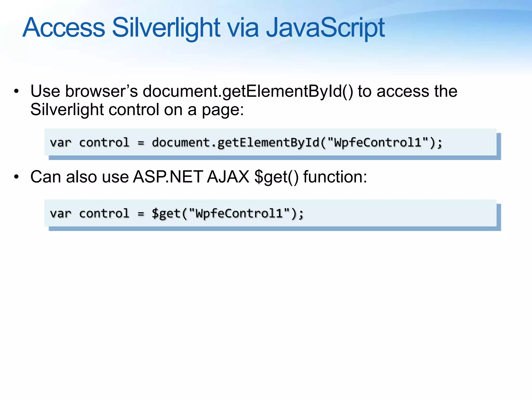The height and width of the screenshot is (399, 532).
Task: Click 'var' keyword in the second code box
Action: [x=61, y=214]
